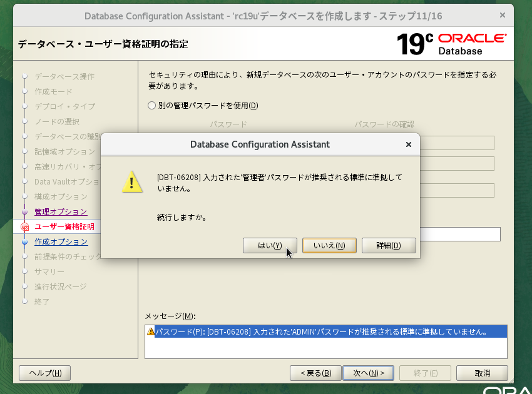Click the password field partly hidden behind dialog
The height and width of the screenshot is (394, 532).
pyautogui.click(x=460, y=235)
